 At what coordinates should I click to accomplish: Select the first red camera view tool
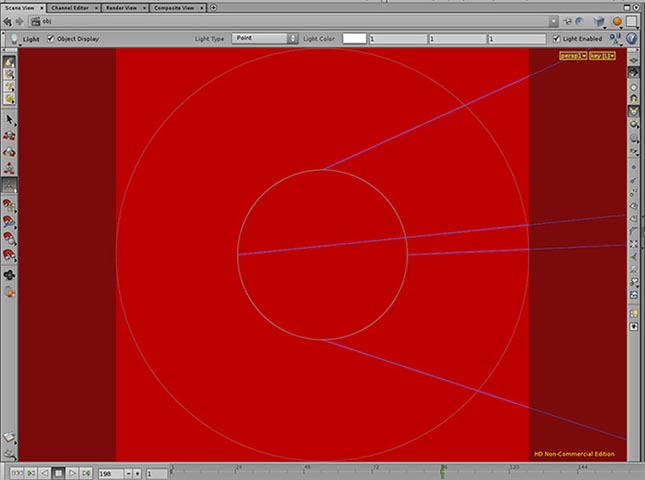pos(9,205)
